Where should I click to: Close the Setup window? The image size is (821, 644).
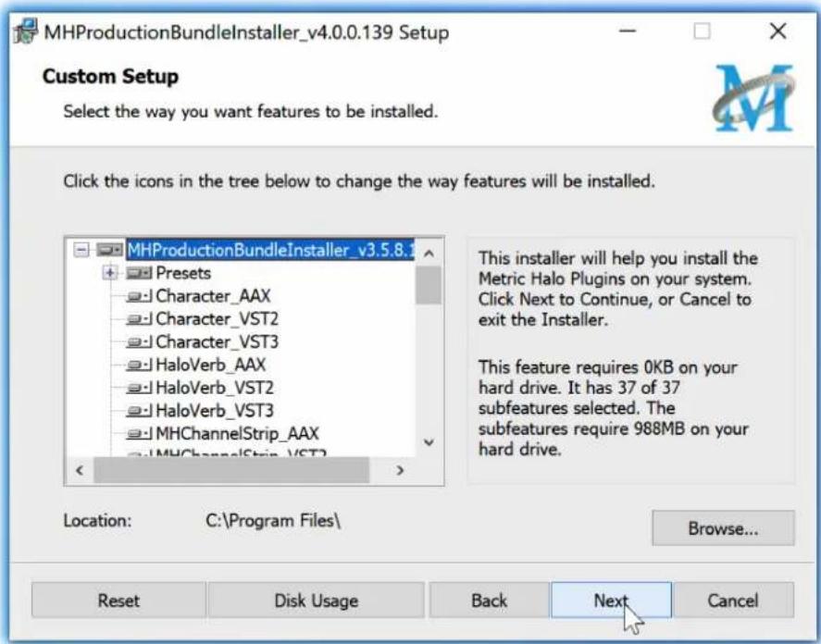(778, 31)
